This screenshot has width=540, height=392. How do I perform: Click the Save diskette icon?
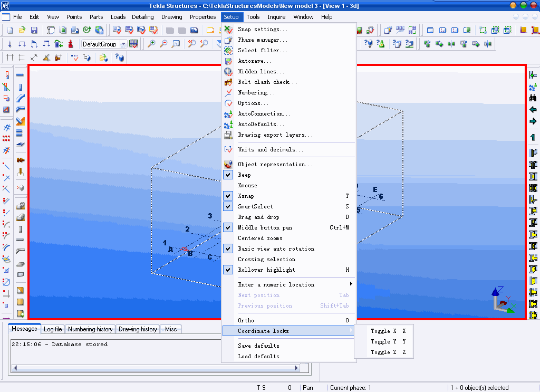click(x=34, y=30)
